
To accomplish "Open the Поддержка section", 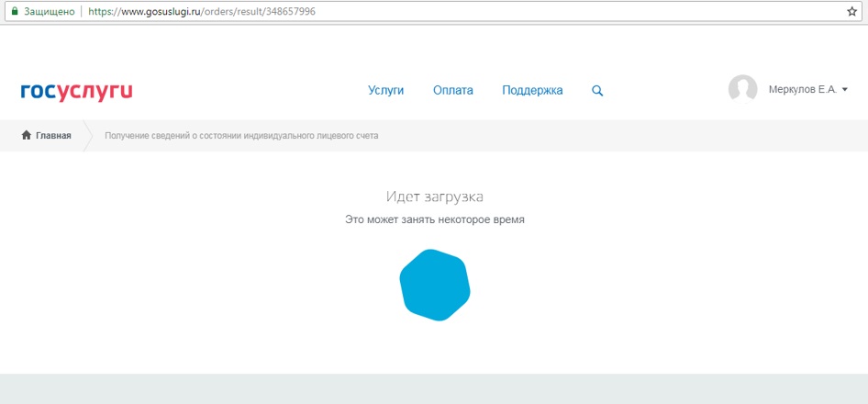I will 532,91.
